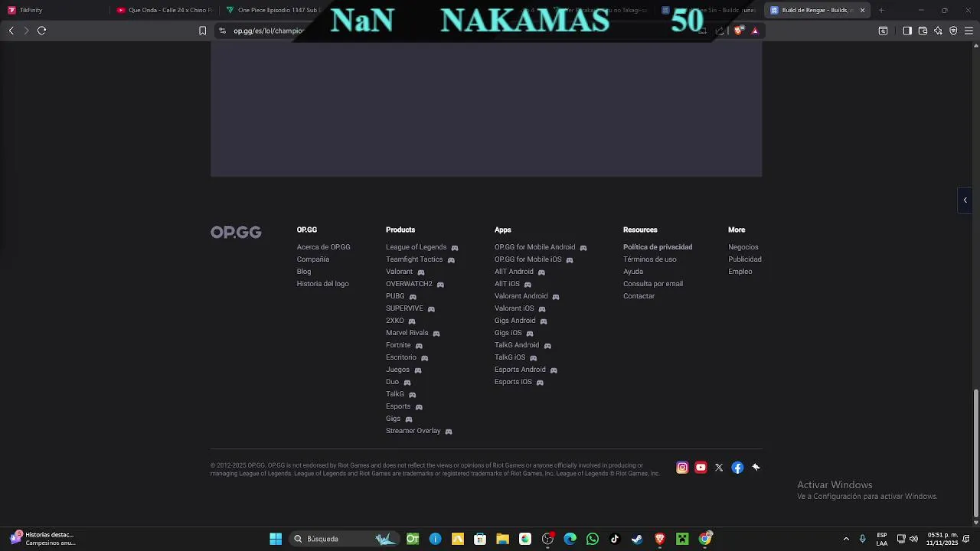Image resolution: width=980 pixels, height=551 pixels.
Task: Open the Compañía link
Action: point(312,259)
